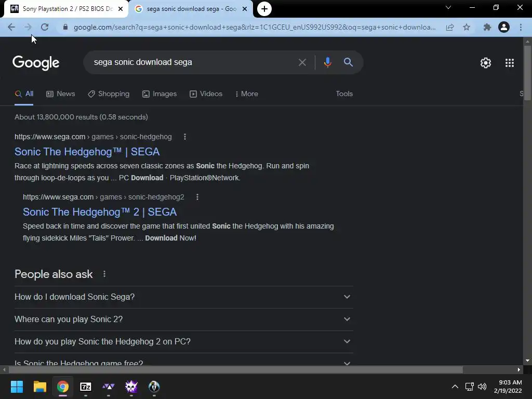Close the sega sonic Google tab
The image size is (532, 399).
pos(245,9)
